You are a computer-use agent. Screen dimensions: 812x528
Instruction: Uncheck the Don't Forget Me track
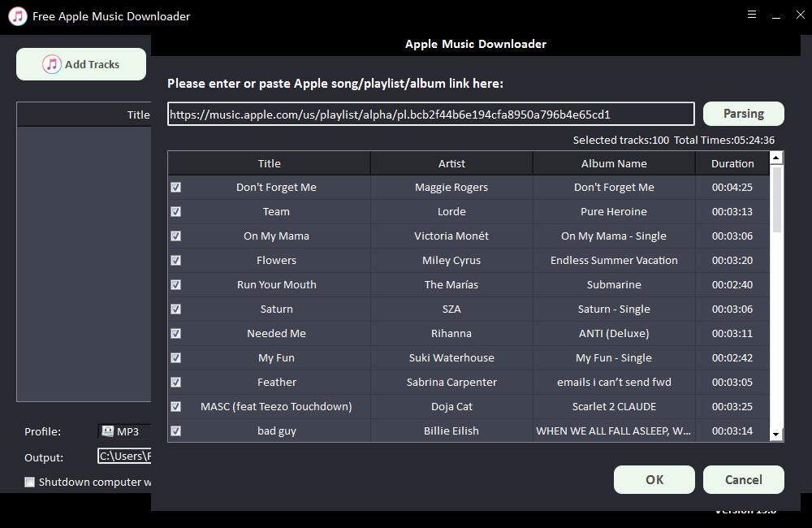click(176, 187)
